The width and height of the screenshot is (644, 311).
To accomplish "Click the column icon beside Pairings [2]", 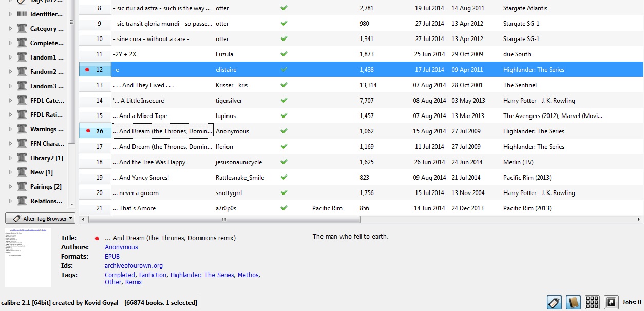I will (x=22, y=187).
